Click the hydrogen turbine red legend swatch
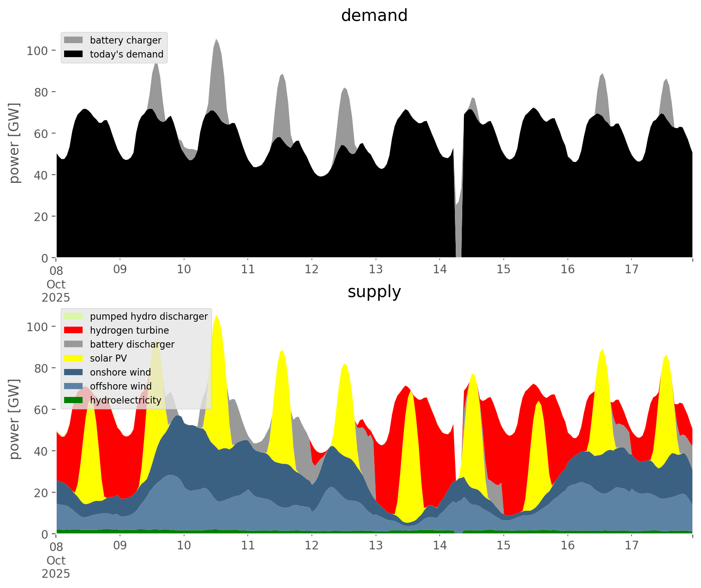701x588 pixels. click(x=74, y=330)
